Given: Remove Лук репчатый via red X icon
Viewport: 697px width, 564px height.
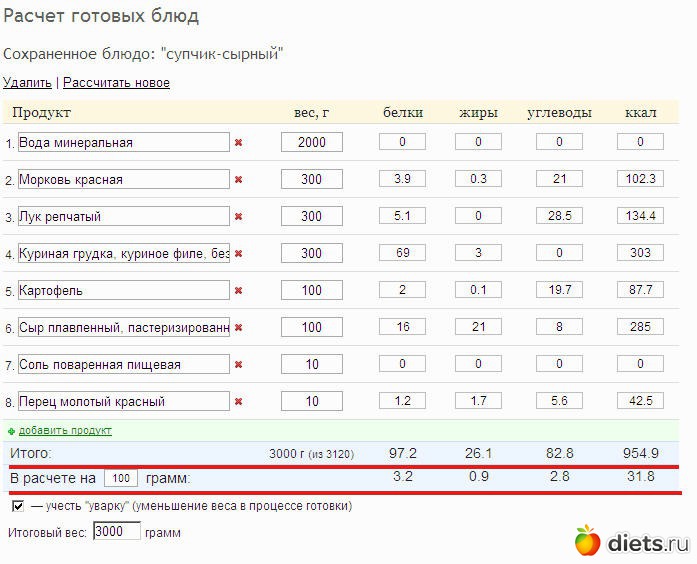Looking at the screenshot, I should [238, 217].
